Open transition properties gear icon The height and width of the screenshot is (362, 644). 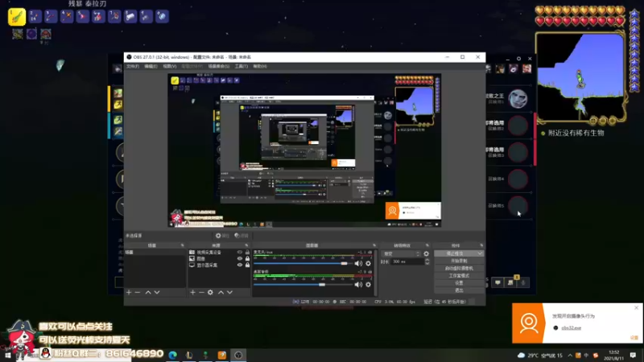(x=427, y=254)
